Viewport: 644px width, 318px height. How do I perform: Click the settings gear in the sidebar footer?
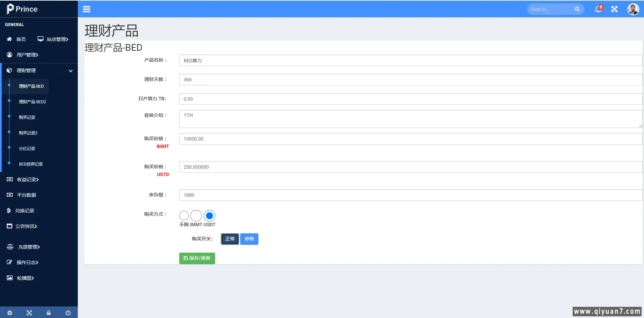point(10,313)
